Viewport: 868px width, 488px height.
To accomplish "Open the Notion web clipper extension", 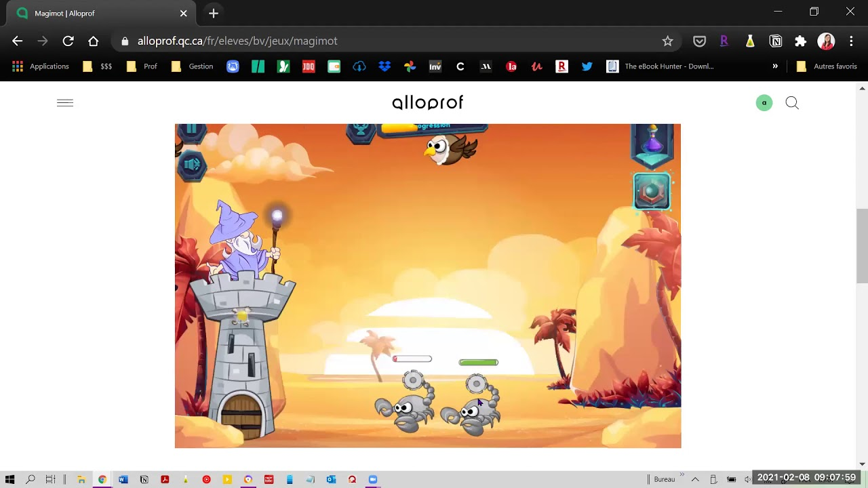I will 776,41.
